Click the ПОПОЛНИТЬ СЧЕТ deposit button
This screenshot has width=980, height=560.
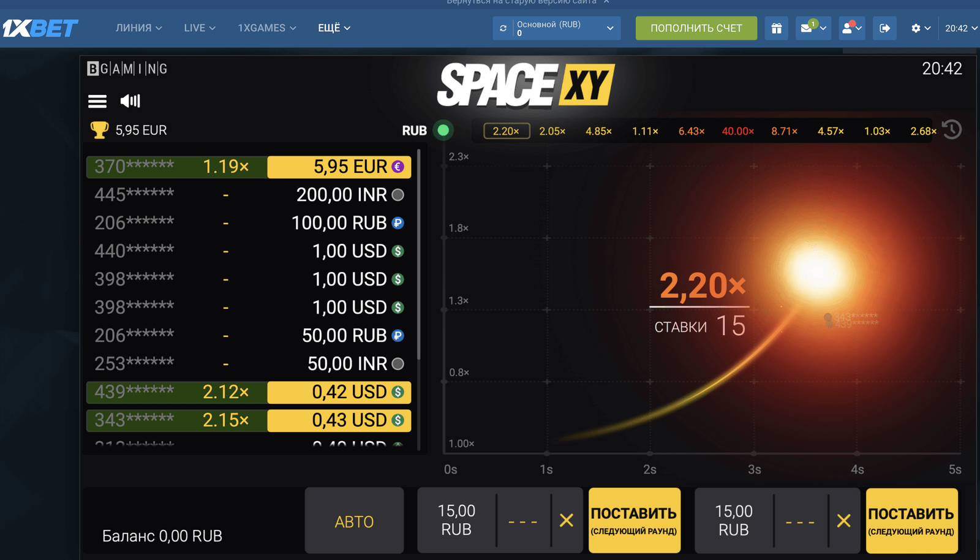tap(696, 28)
